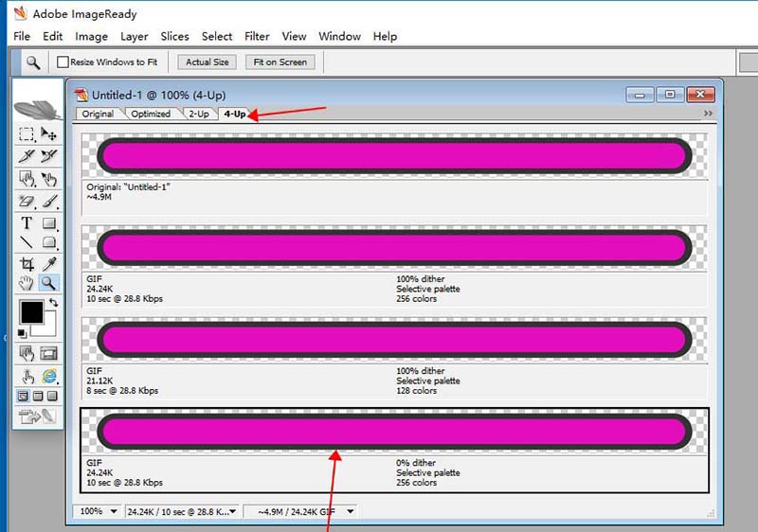758x532 pixels.
Task: Select the Zoom tool in toolbox
Action: (x=48, y=283)
